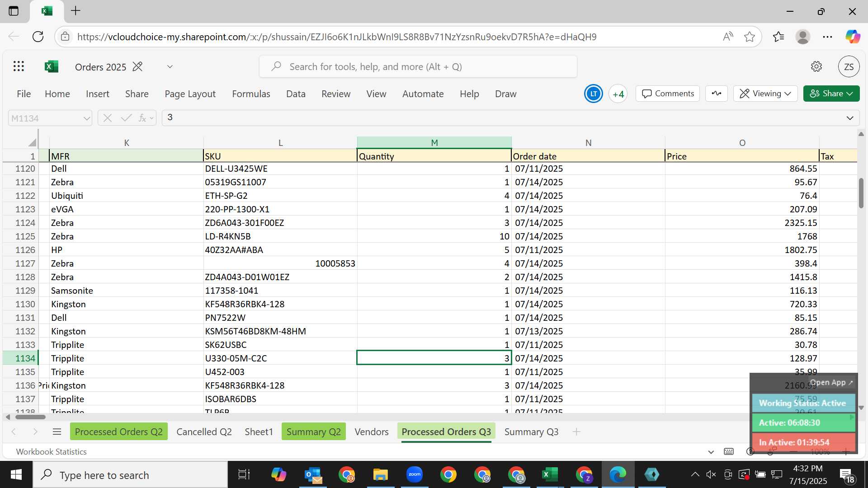868x488 pixels.
Task: Open the Home ribbon tab
Action: point(57,94)
